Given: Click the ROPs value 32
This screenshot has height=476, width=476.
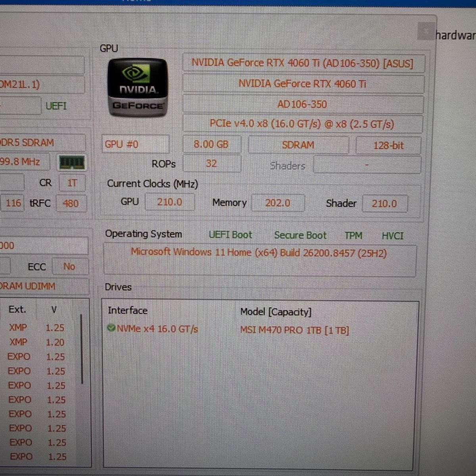Looking at the screenshot, I should pyautogui.click(x=211, y=163).
